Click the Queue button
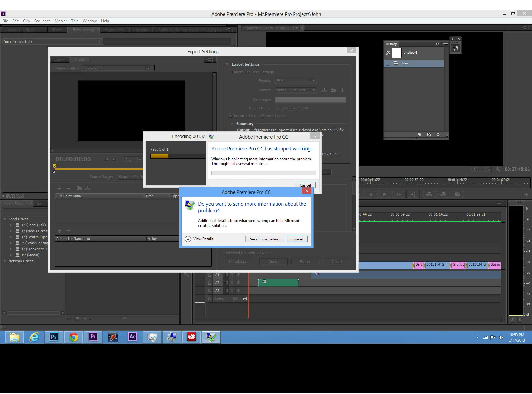Image resolution: width=532 pixels, height=394 pixels. (x=273, y=262)
